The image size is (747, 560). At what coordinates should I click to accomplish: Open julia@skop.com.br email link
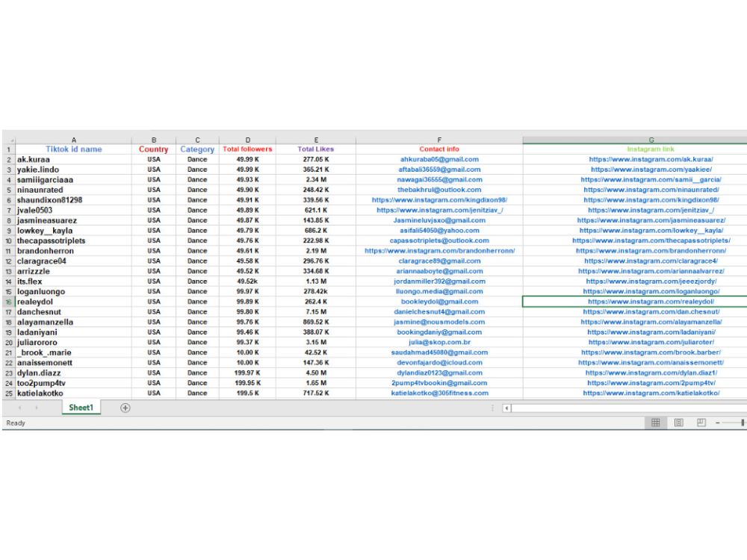[439, 343]
